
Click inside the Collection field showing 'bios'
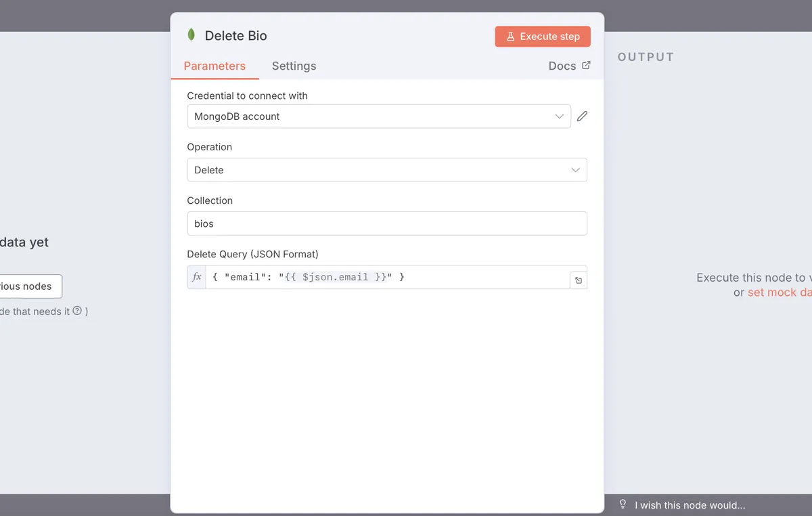(x=386, y=223)
